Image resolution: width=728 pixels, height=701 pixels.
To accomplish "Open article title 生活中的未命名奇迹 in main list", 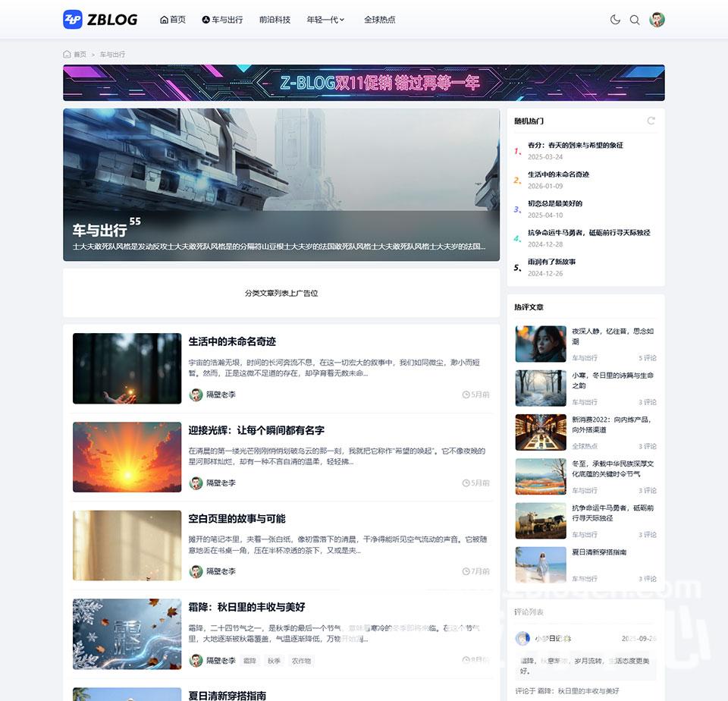I will (232, 341).
